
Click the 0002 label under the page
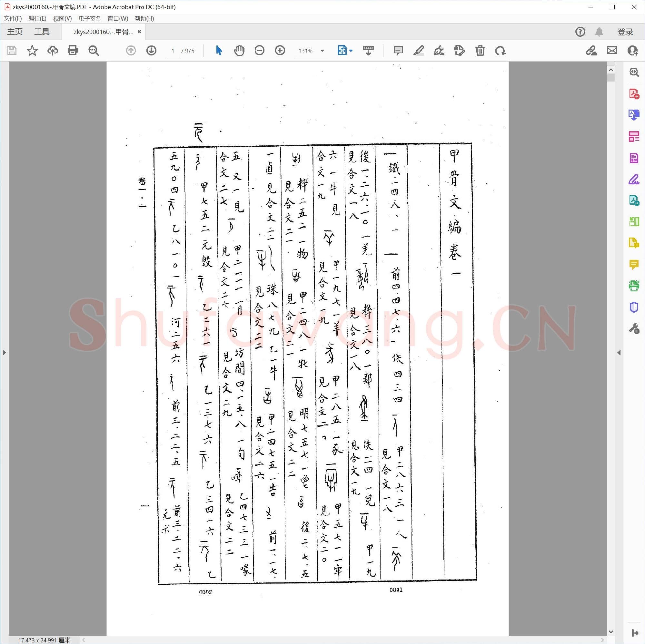click(x=205, y=592)
